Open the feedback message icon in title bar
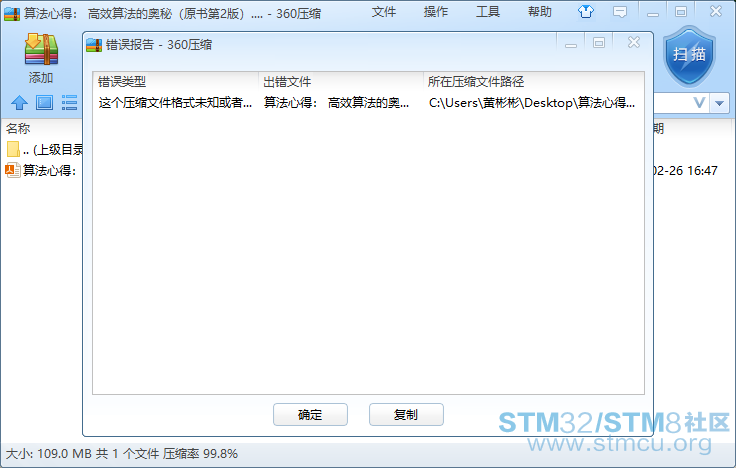Image resolution: width=736 pixels, height=468 pixels. (x=620, y=12)
